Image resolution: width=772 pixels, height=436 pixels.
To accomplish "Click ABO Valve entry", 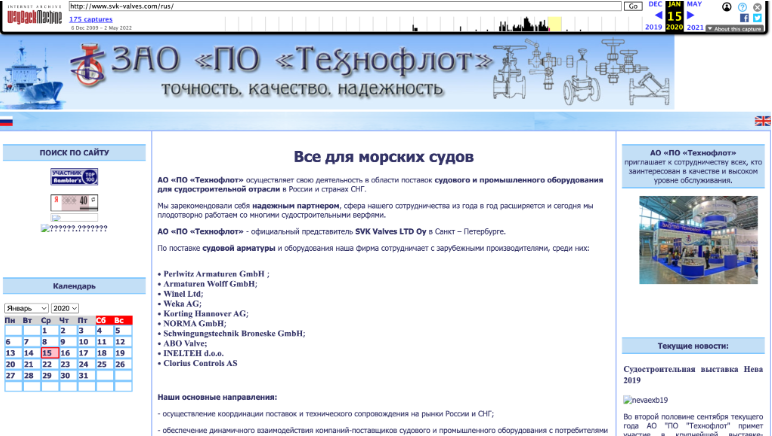I will (182, 343).
